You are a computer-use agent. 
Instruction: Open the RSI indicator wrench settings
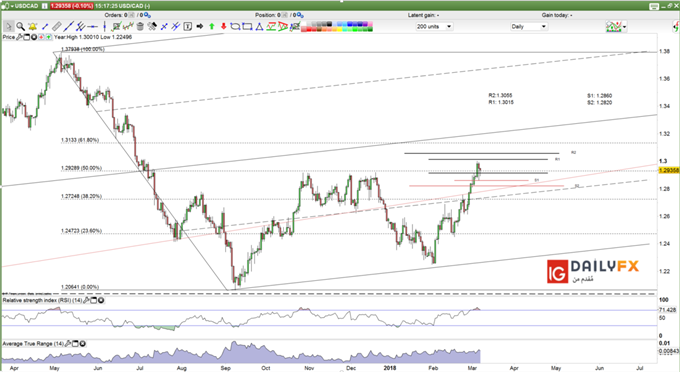tap(86, 300)
